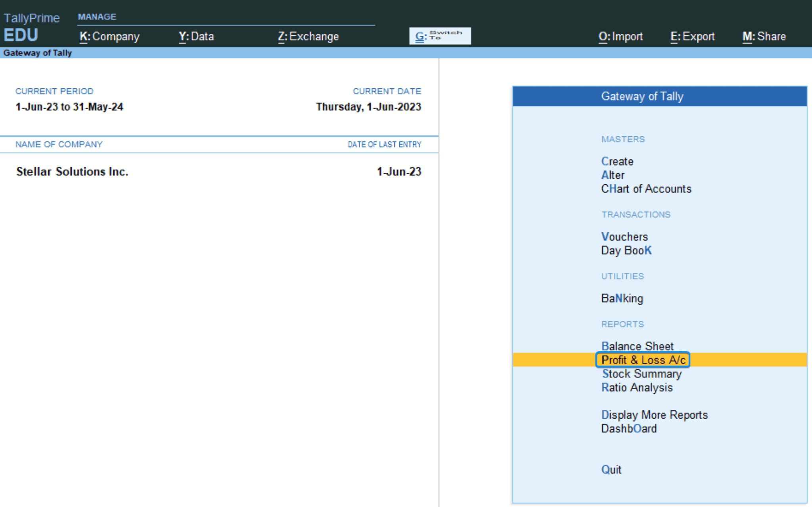Viewport: 812px width, 507px height.
Task: Click the G: Switch To button
Action: (x=440, y=36)
